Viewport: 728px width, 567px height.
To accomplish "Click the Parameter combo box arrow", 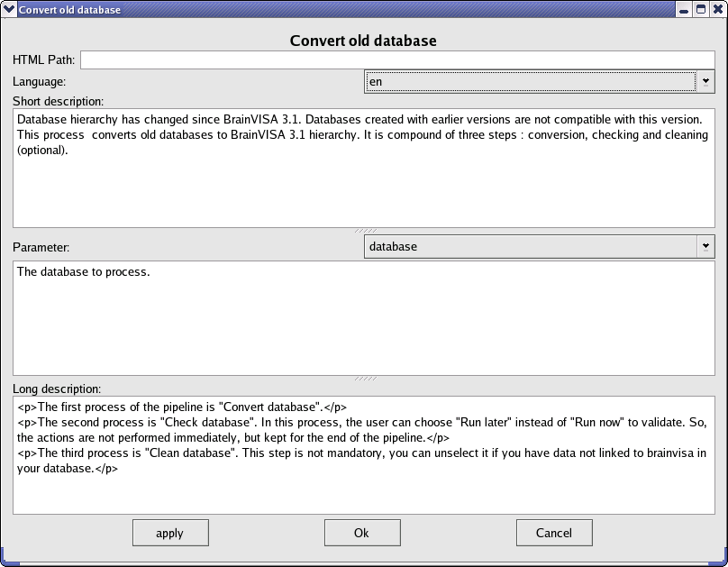I will (704, 245).
